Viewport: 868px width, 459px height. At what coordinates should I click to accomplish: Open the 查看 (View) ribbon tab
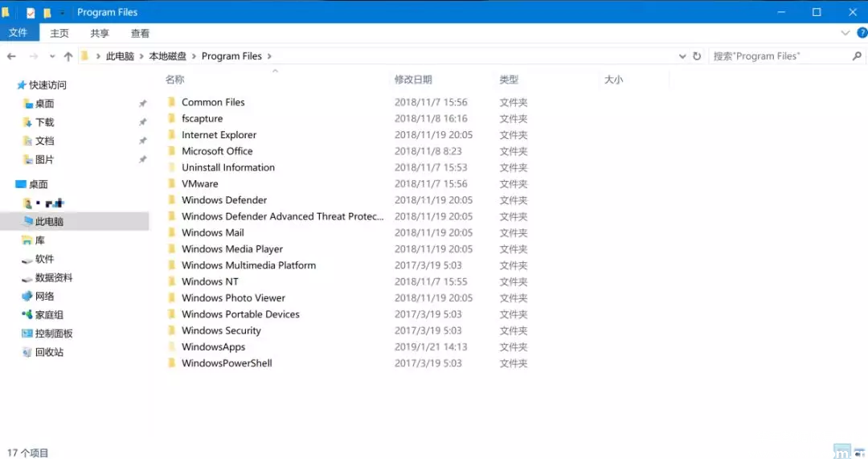coord(140,33)
